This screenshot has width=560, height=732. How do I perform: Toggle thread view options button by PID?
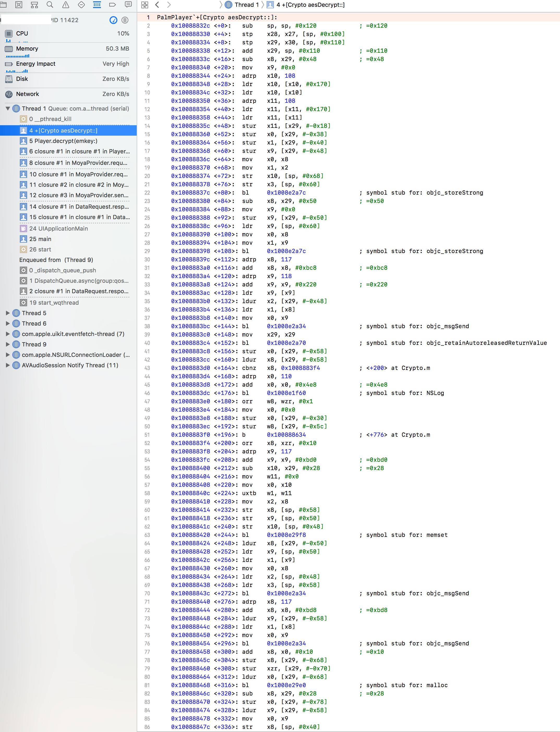[x=125, y=20]
